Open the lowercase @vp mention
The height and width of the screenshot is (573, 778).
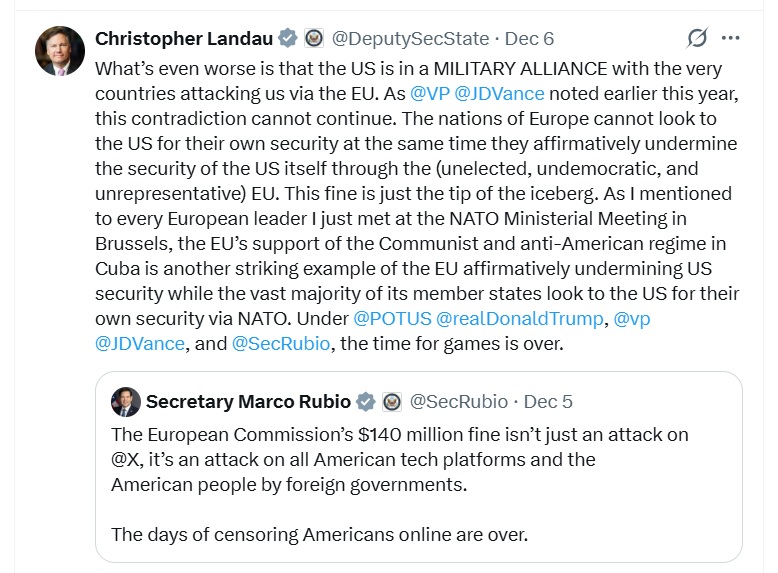(x=632, y=318)
